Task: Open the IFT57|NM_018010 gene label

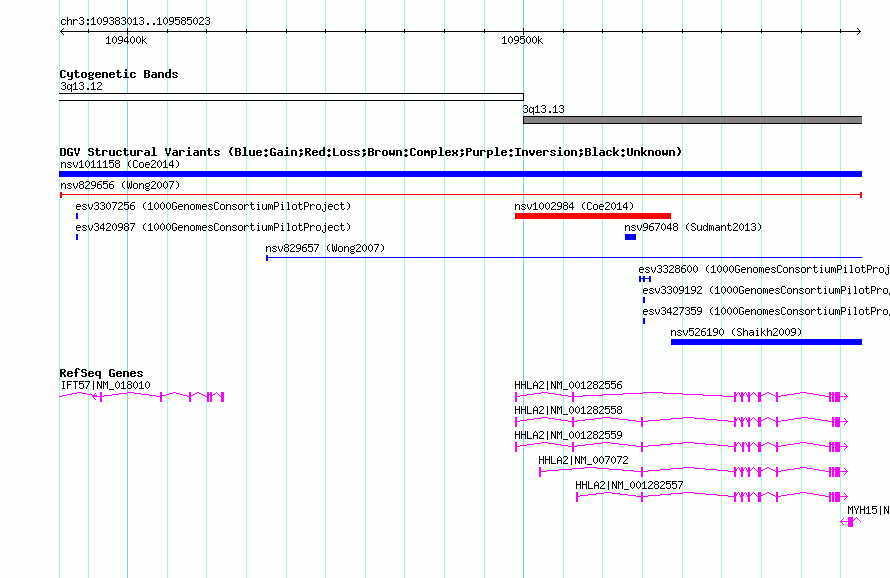Action: pyautogui.click(x=105, y=385)
